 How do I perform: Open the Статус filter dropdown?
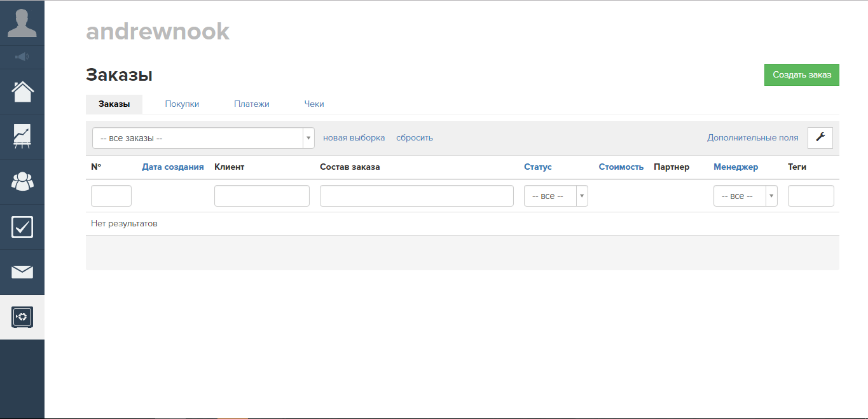tap(555, 196)
